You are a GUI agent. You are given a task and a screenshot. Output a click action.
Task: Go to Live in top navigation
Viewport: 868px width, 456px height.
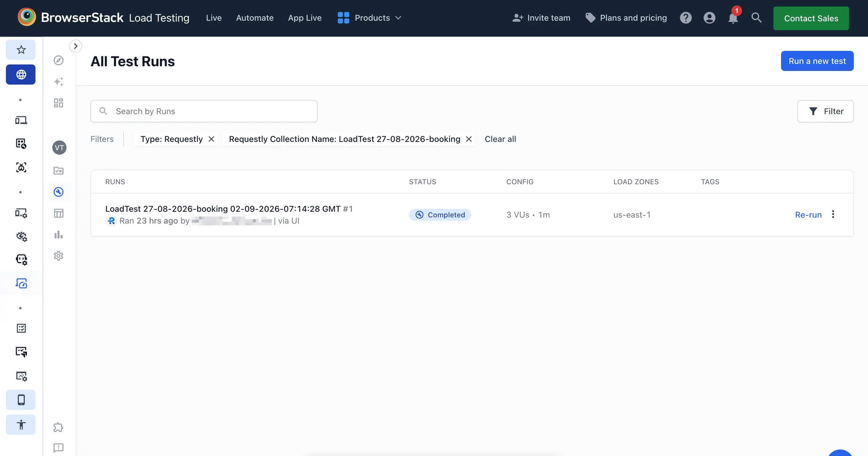point(214,18)
